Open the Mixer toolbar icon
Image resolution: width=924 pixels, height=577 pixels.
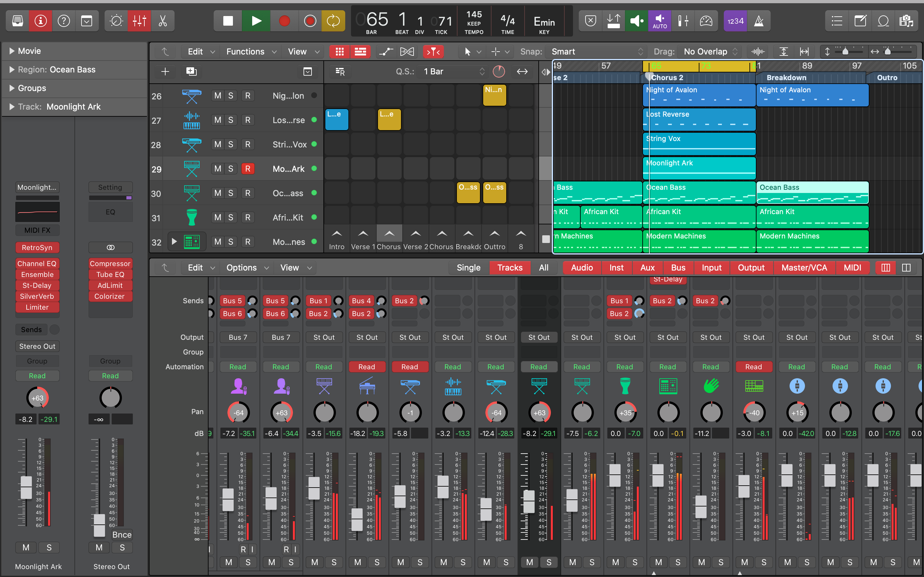pos(139,21)
